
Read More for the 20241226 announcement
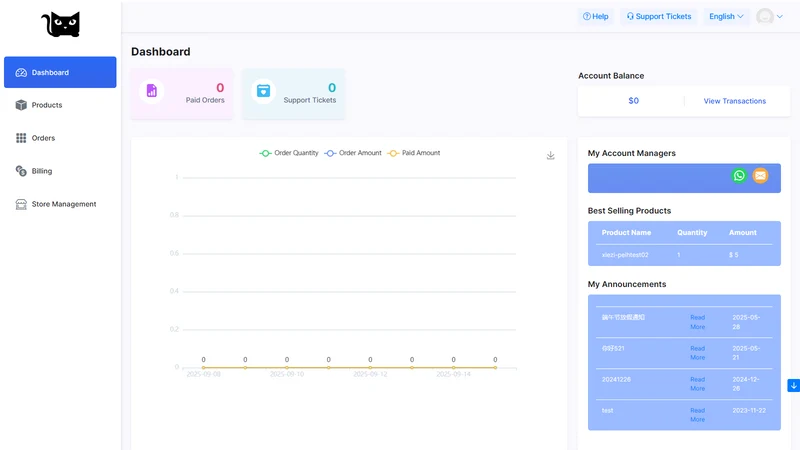(x=697, y=384)
